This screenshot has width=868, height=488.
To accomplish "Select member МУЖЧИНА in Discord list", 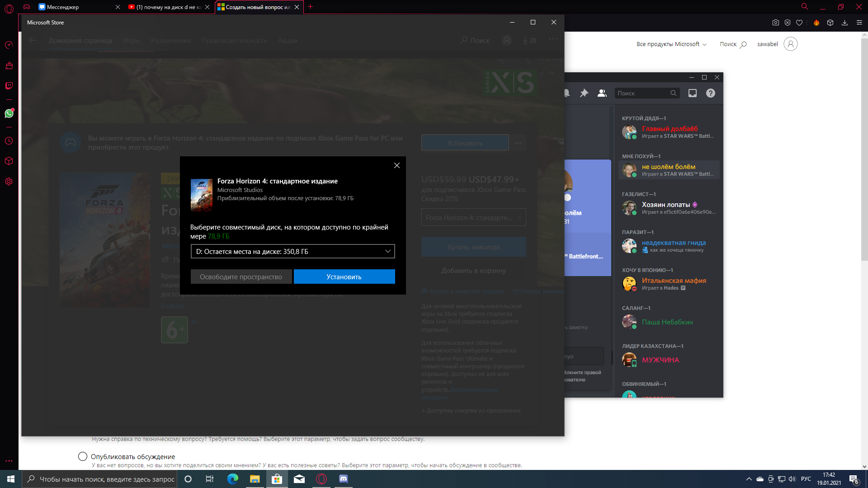I will point(669,360).
